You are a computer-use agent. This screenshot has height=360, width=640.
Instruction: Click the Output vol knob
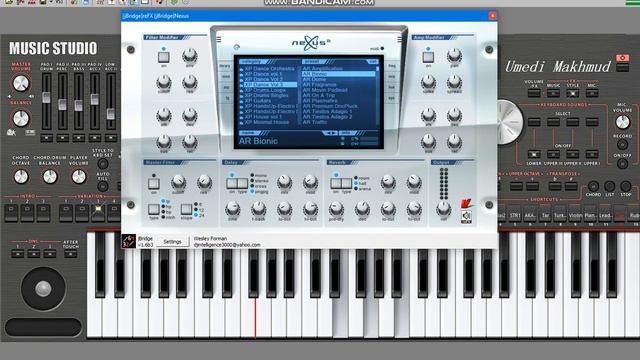(x=443, y=209)
